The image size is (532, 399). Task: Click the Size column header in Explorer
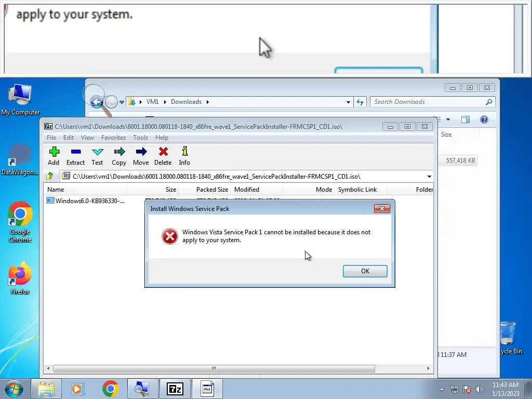(x=458, y=135)
